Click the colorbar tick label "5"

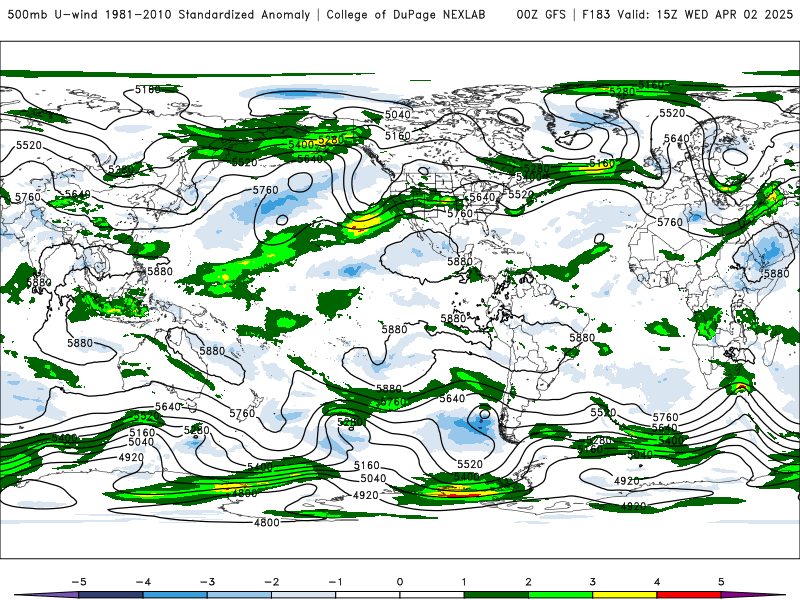(x=721, y=582)
